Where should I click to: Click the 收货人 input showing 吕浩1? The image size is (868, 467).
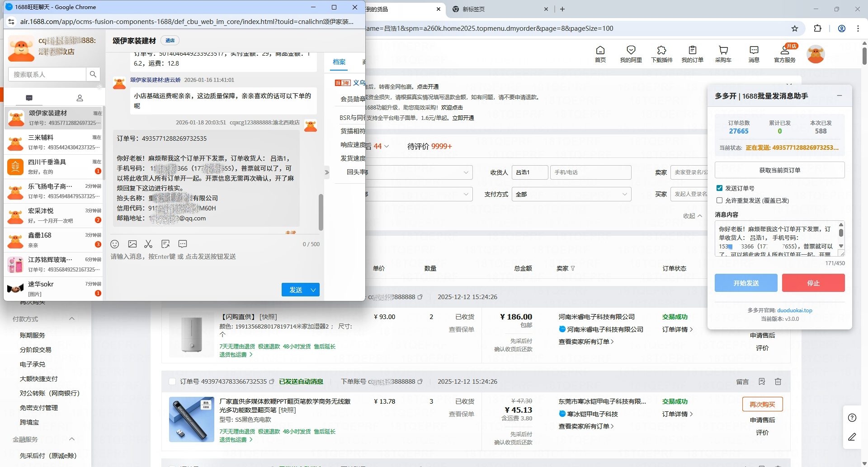(529, 172)
